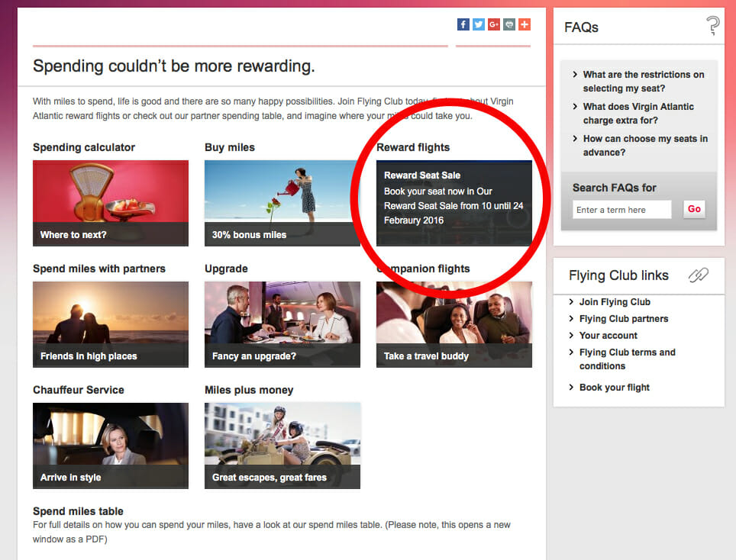Click the Buy miles heading
The height and width of the screenshot is (560, 736).
point(230,147)
